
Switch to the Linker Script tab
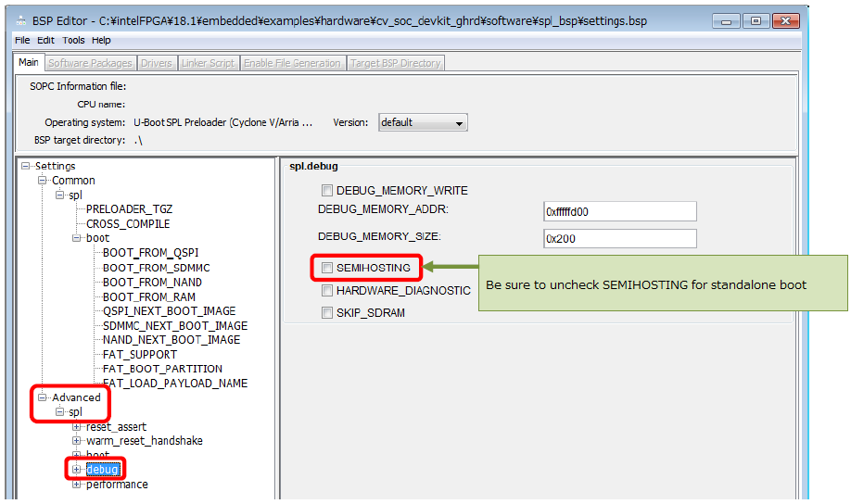pyautogui.click(x=208, y=63)
